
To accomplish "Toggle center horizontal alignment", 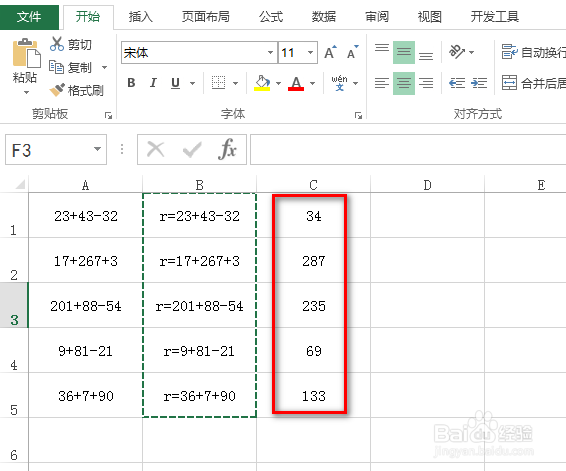I will click(x=404, y=83).
